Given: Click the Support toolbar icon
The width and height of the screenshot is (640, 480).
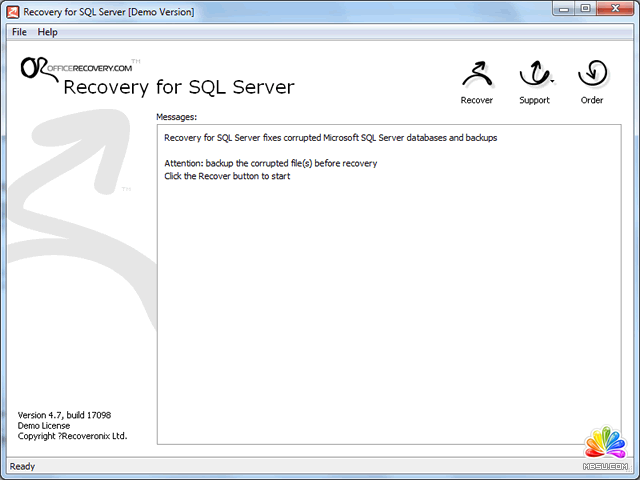Looking at the screenshot, I should click(534, 76).
